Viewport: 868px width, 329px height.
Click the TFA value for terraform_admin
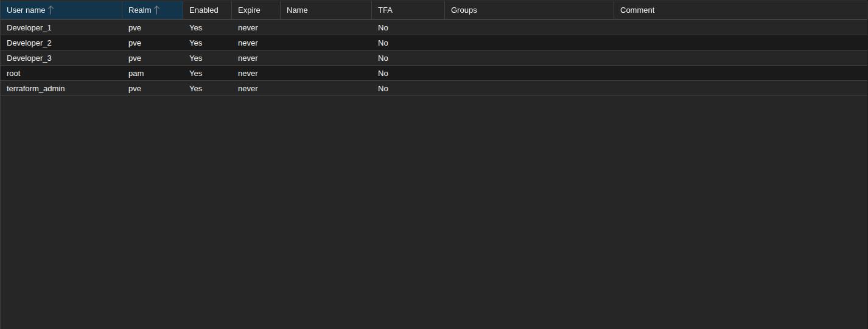pos(383,89)
